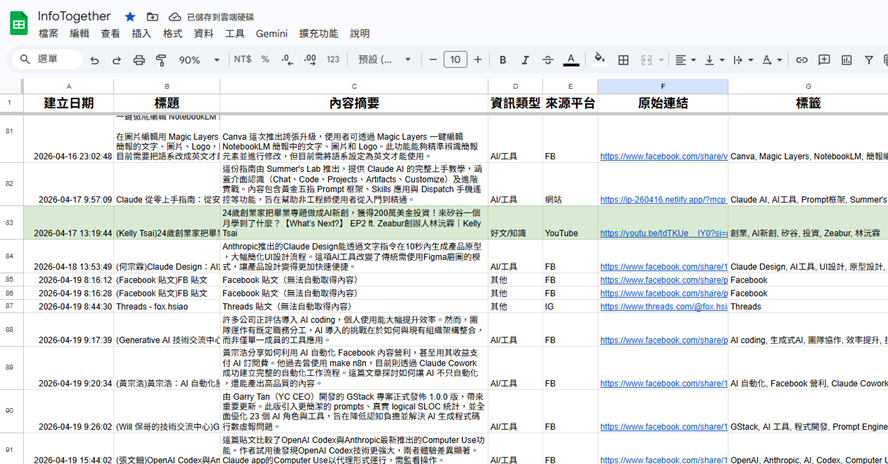Screen dimensions: 888x464
Task: Open the 說明 menu
Action: pos(360,33)
